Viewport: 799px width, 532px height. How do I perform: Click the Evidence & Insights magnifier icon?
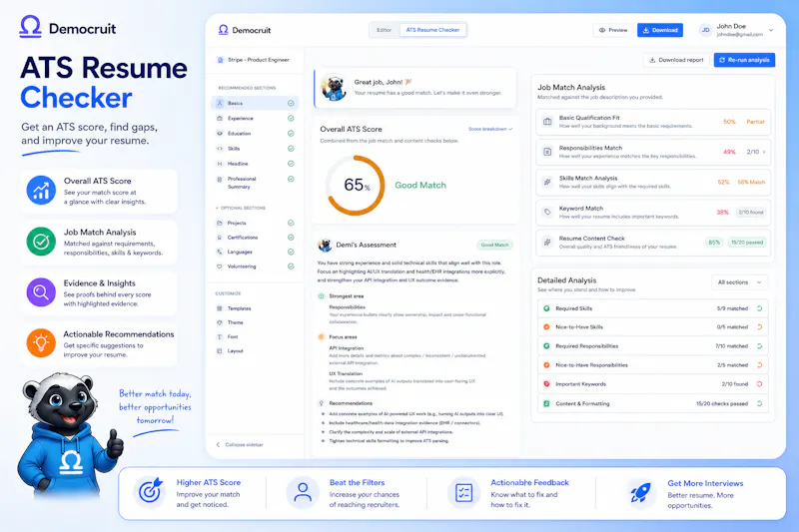tap(41, 292)
